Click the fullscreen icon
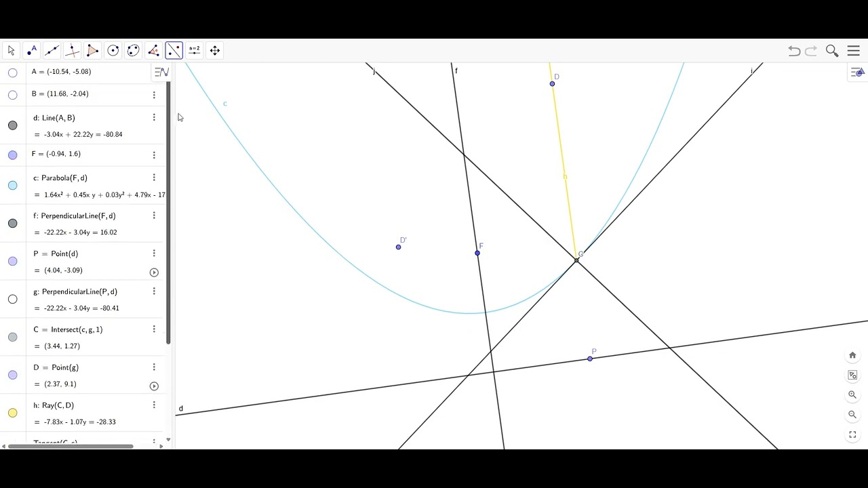Screen dimensions: 868x488 tap(852, 434)
